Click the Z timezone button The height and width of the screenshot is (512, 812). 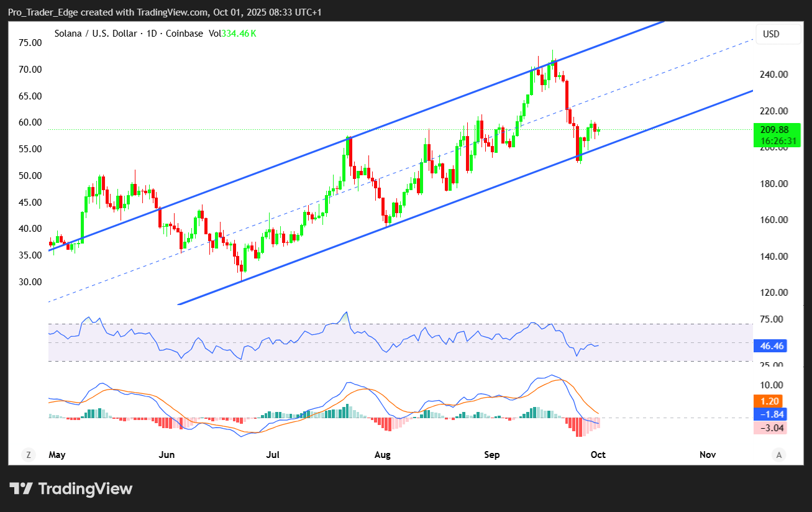pyautogui.click(x=28, y=455)
